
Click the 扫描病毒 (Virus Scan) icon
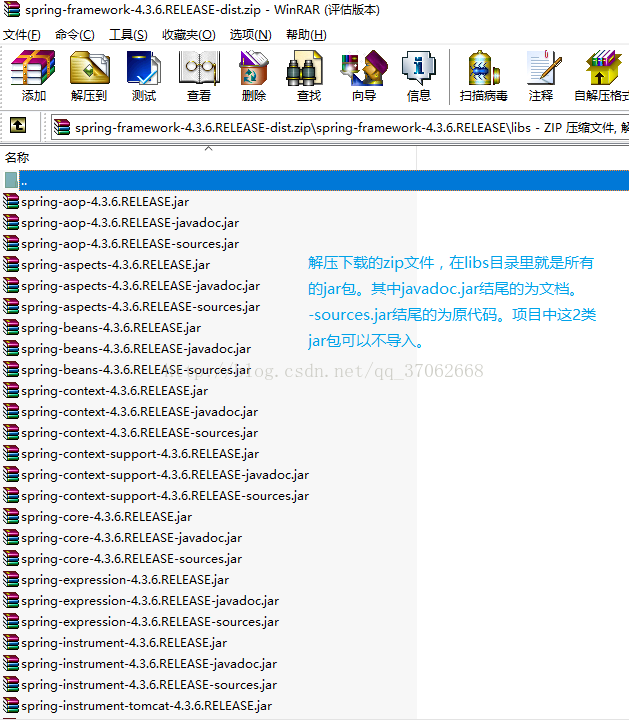coord(484,68)
